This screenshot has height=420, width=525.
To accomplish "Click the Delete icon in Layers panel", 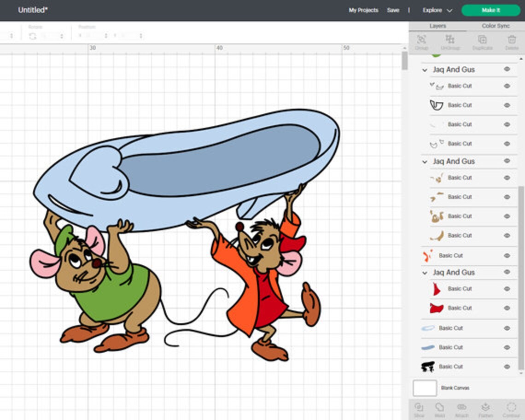I will pos(511,43).
